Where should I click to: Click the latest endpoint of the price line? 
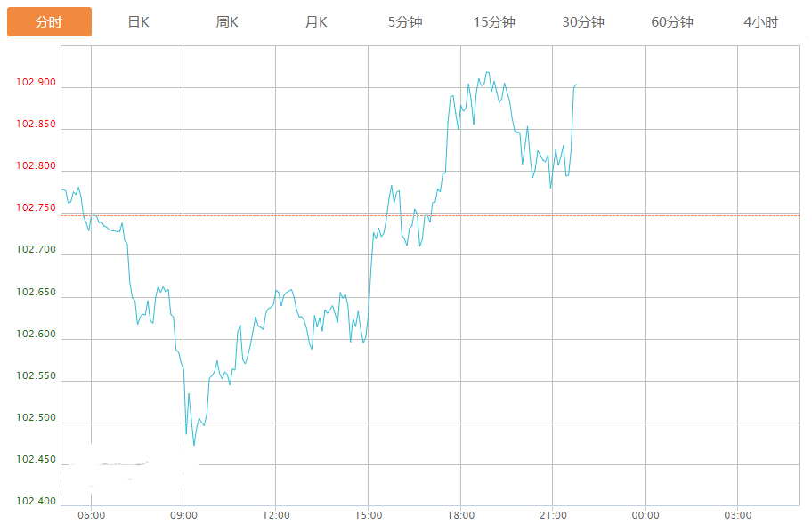(576, 85)
